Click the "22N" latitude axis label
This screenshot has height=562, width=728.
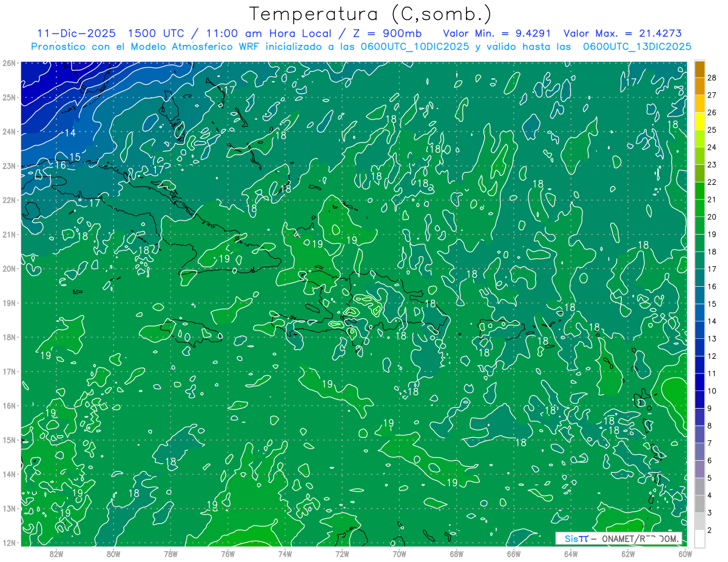click(8, 200)
